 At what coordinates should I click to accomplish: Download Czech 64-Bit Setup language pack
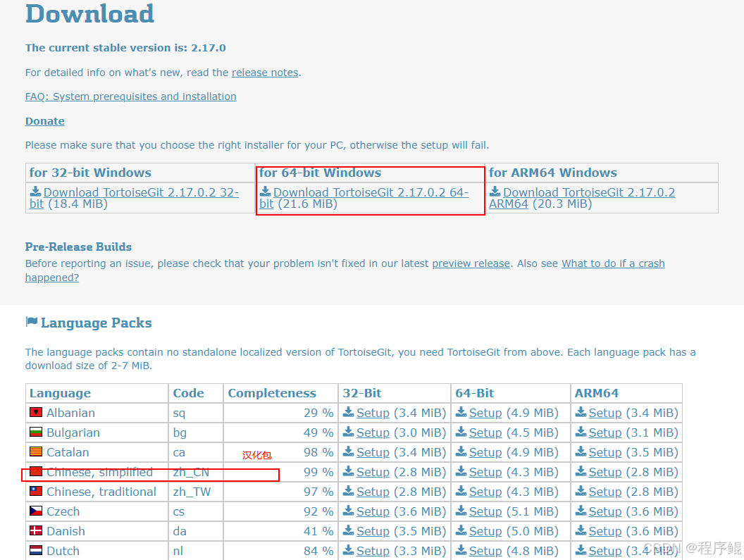[485, 511]
